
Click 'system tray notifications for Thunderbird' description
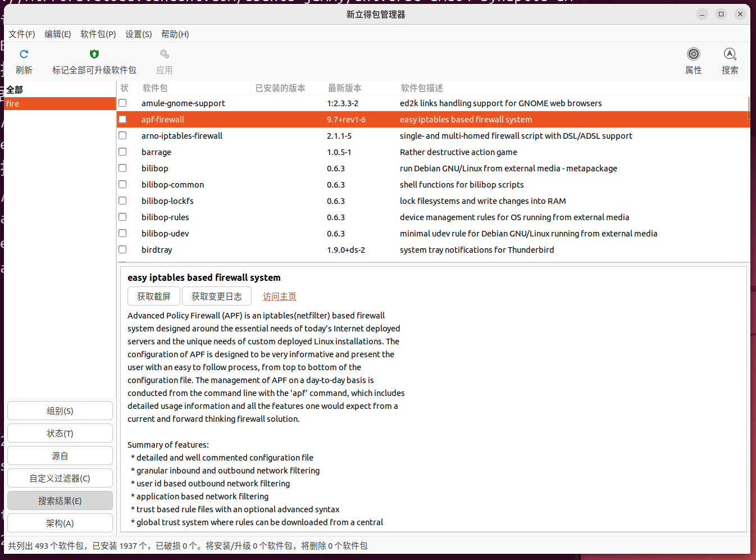coord(477,250)
